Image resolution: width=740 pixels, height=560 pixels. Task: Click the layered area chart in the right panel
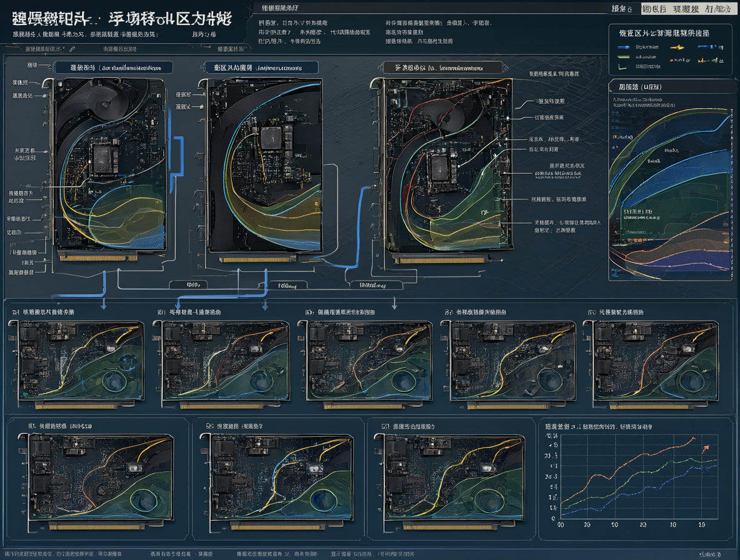click(x=670, y=193)
